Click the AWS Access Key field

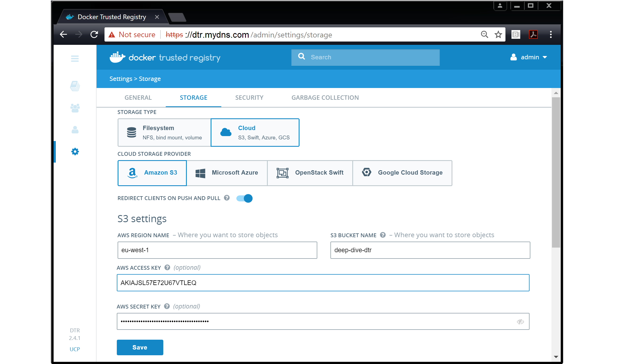323,283
